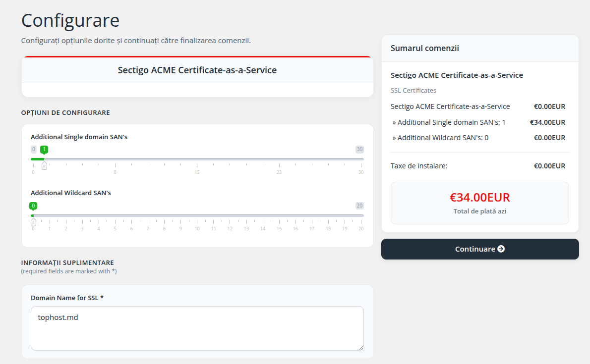This screenshot has height=364, width=590.
Task: Click the Sectigo ACME Certificate-as-a-Service product header
Action: (197, 70)
